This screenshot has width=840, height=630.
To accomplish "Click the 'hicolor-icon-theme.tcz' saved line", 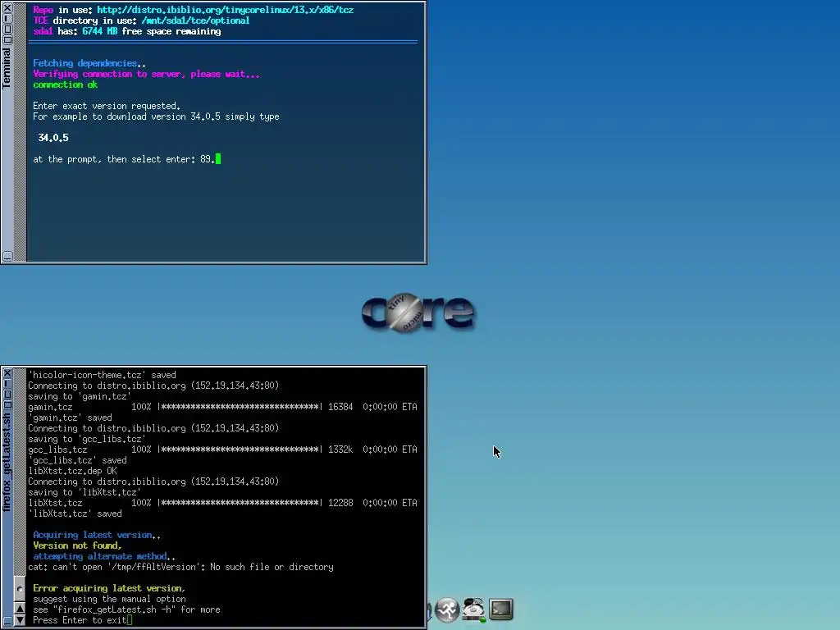I will (102, 375).
